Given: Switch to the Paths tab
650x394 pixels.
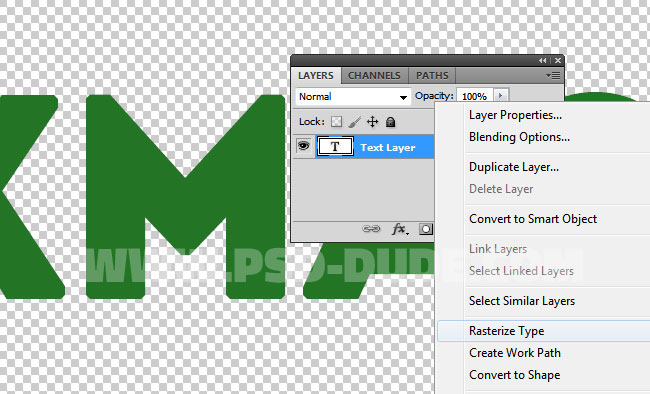Looking at the screenshot, I should (432, 75).
